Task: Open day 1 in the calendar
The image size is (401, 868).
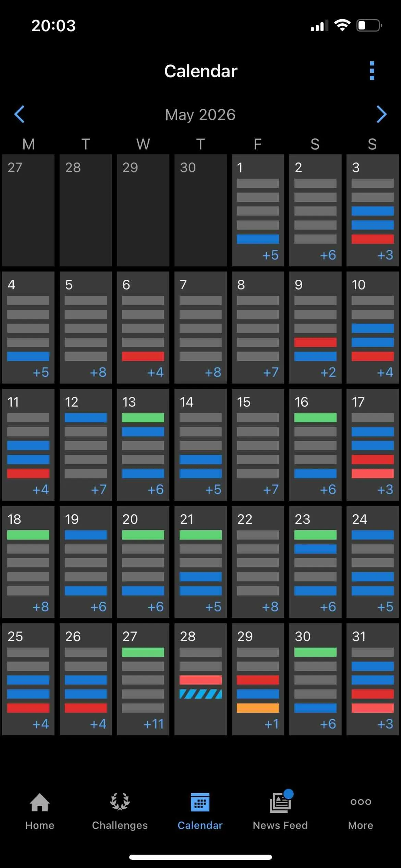Action: (x=258, y=210)
